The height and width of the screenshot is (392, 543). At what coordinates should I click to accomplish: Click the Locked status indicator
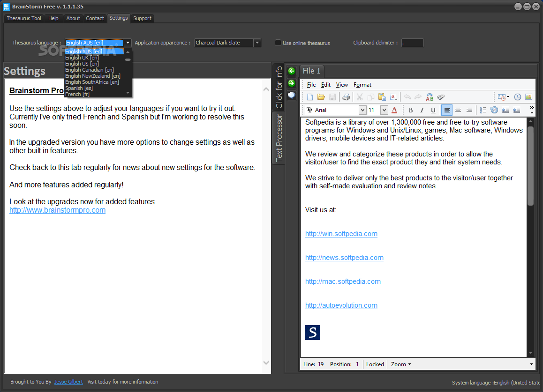(x=375, y=364)
